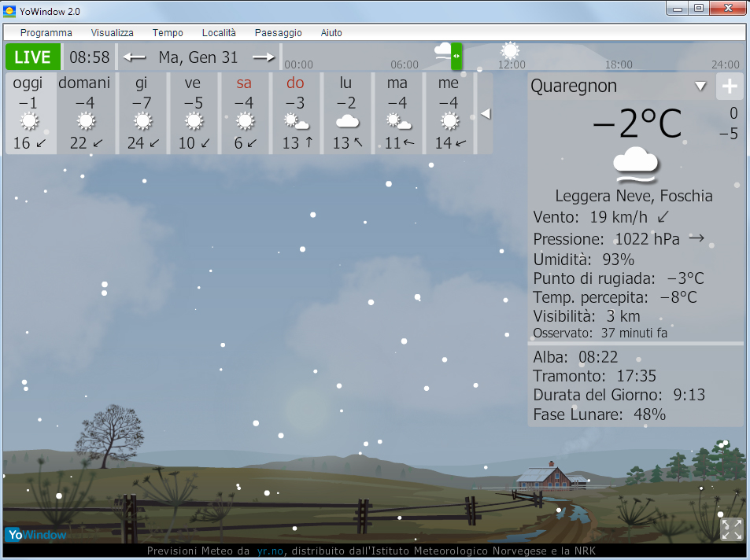Advance to next day with right arrow
750x560 pixels.
click(264, 57)
